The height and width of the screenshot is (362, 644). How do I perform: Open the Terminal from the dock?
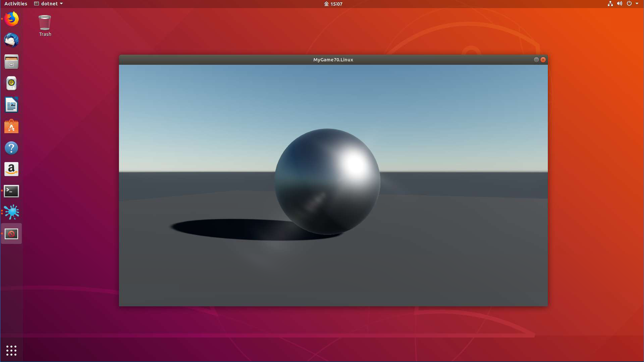point(11,191)
